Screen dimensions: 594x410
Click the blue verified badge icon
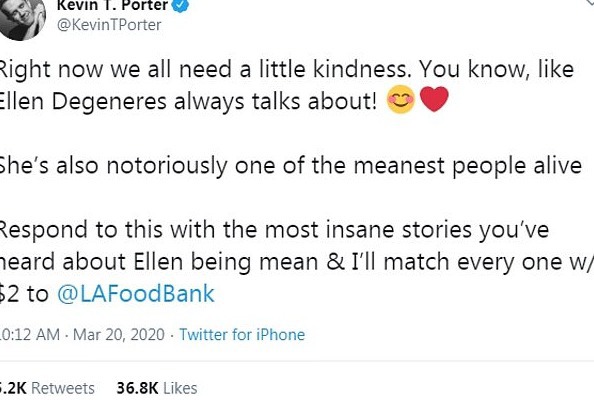click(x=181, y=5)
